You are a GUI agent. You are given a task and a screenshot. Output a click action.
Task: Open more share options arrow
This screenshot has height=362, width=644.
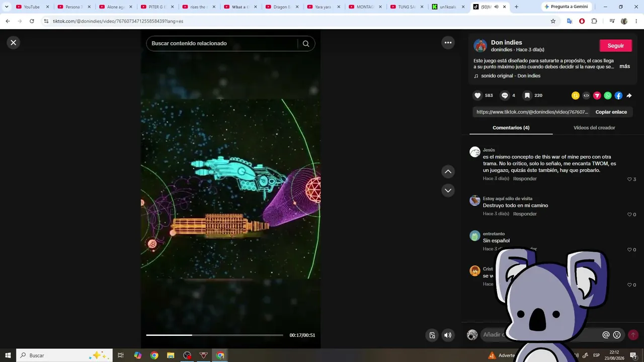coord(629,96)
